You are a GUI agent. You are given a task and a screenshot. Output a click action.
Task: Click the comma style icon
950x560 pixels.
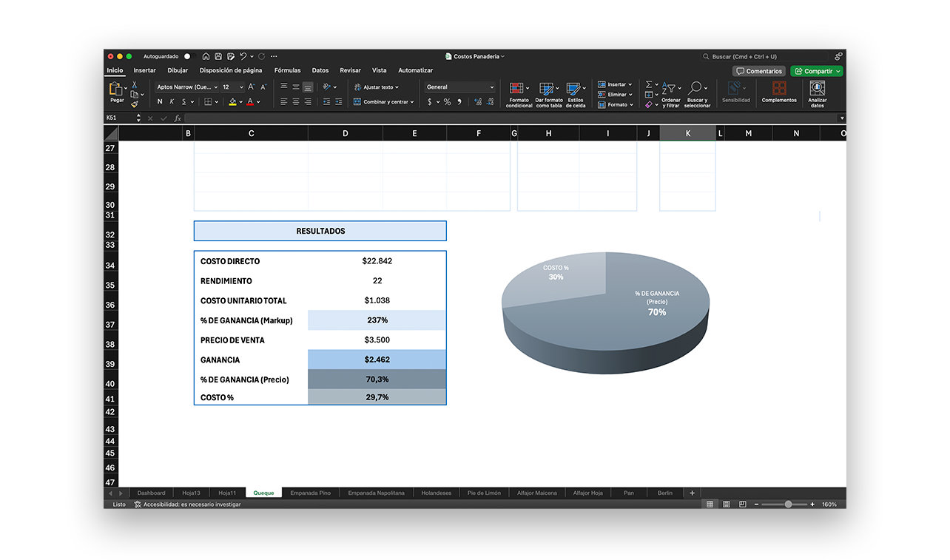(459, 101)
